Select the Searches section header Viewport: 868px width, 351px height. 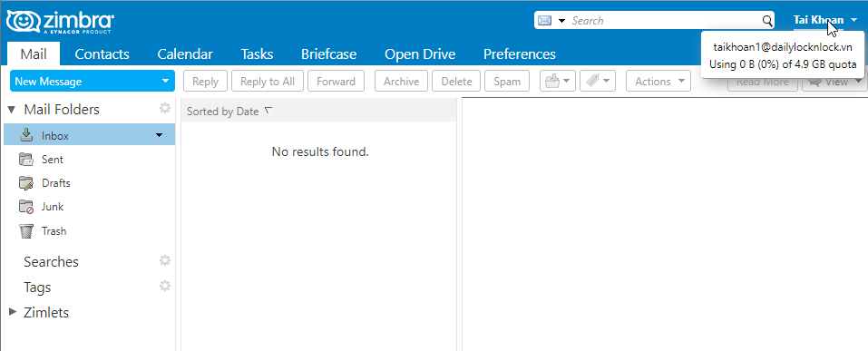(51, 262)
